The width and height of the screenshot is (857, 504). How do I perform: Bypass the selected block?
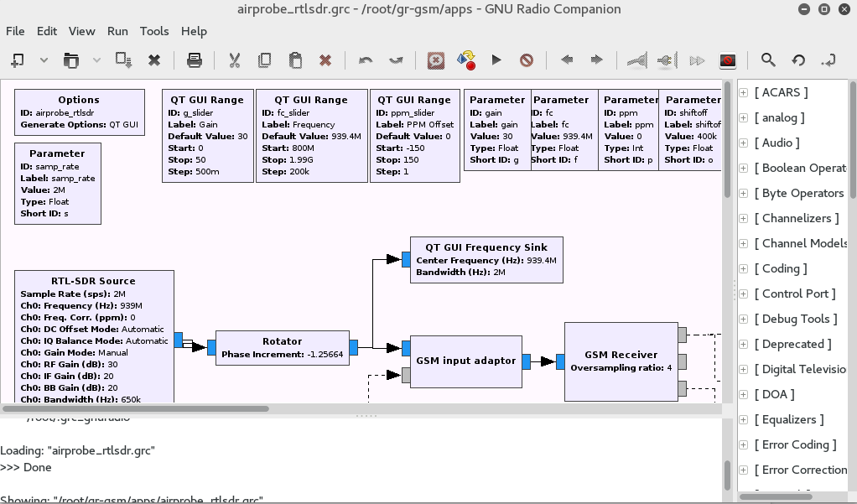pyautogui.click(x=697, y=60)
